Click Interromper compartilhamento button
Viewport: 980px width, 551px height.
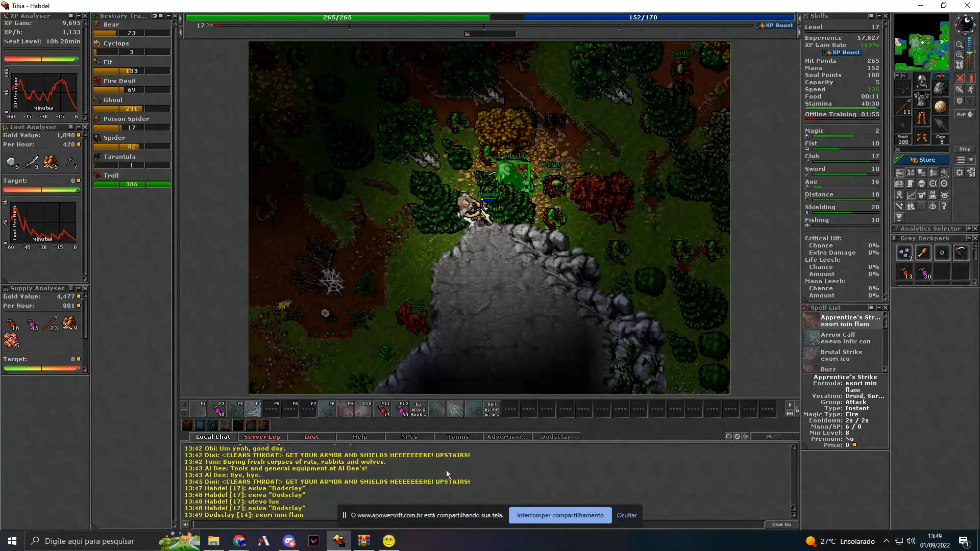click(x=560, y=515)
